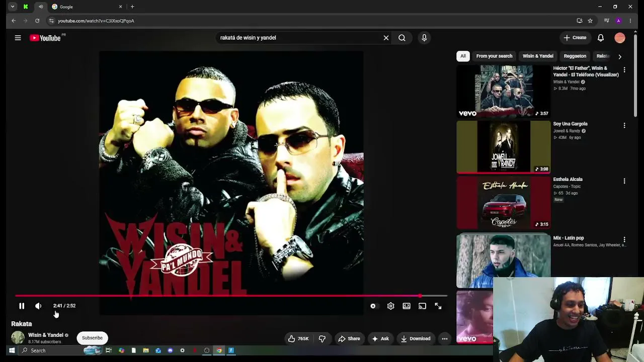Open options for Soy Una Gargola
Viewport: 644px width, 362px height.
point(624,125)
